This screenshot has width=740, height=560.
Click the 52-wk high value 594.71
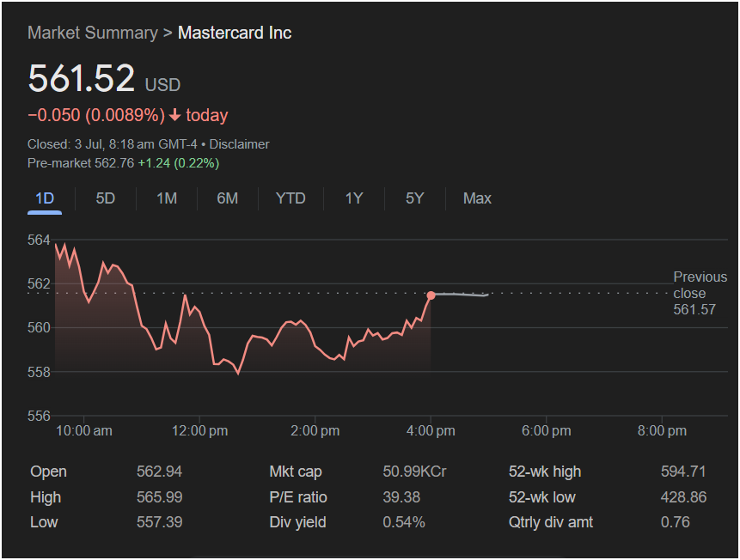click(683, 472)
